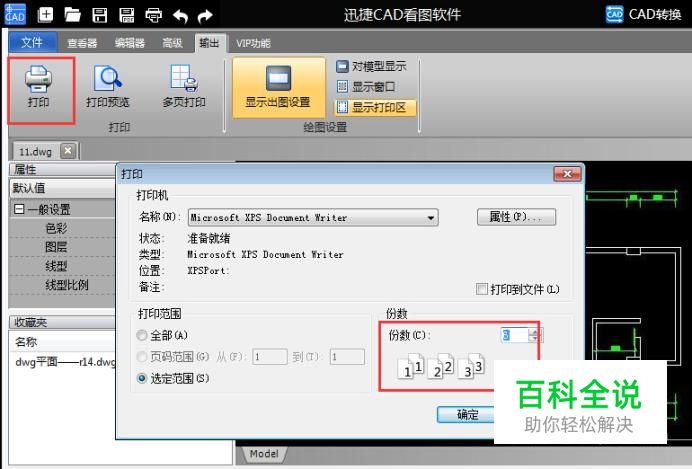Close the 11.dwg document tab
This screenshot has width=692, height=469.
click(x=68, y=150)
